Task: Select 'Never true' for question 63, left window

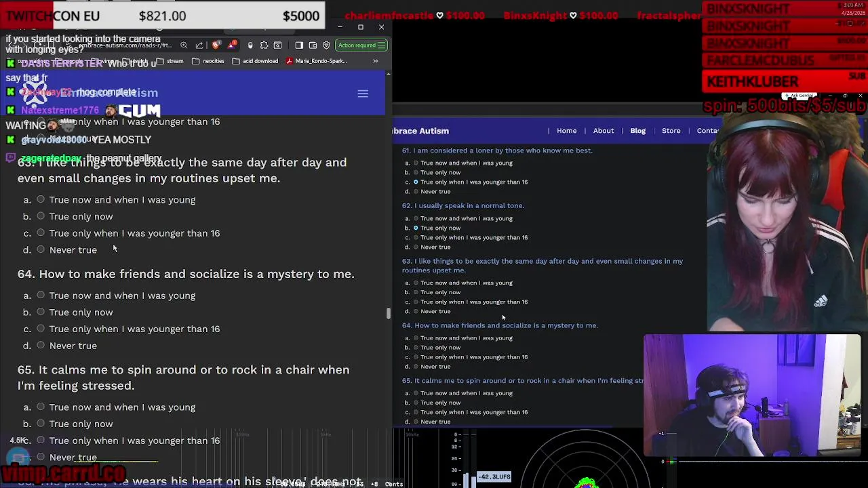Action: pyautogui.click(x=41, y=249)
